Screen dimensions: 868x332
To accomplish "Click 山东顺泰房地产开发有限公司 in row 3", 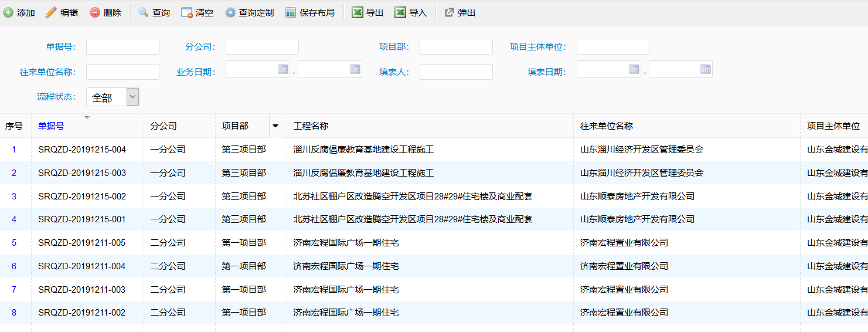I will click(x=637, y=196).
